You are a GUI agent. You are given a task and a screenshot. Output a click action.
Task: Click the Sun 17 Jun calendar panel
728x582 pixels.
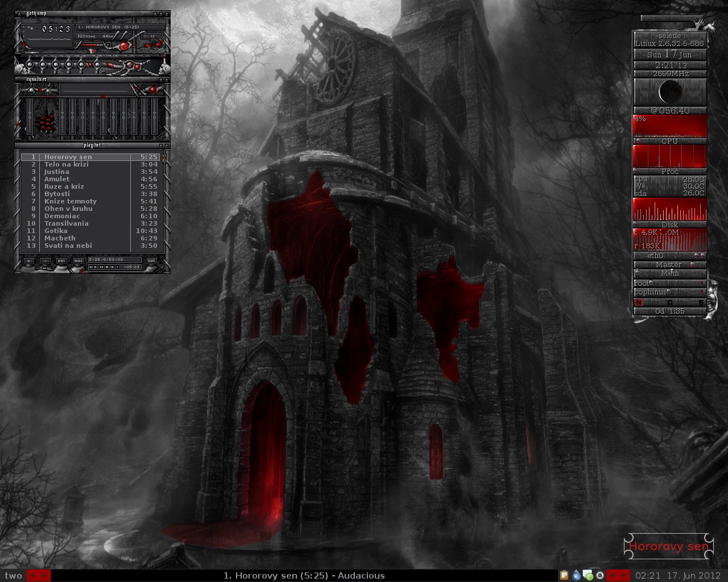670,55
